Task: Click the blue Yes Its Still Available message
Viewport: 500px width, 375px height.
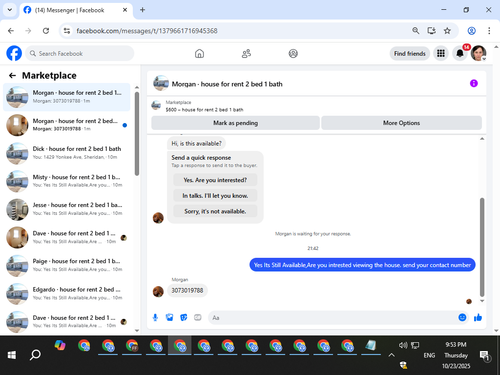Action: 362,265
